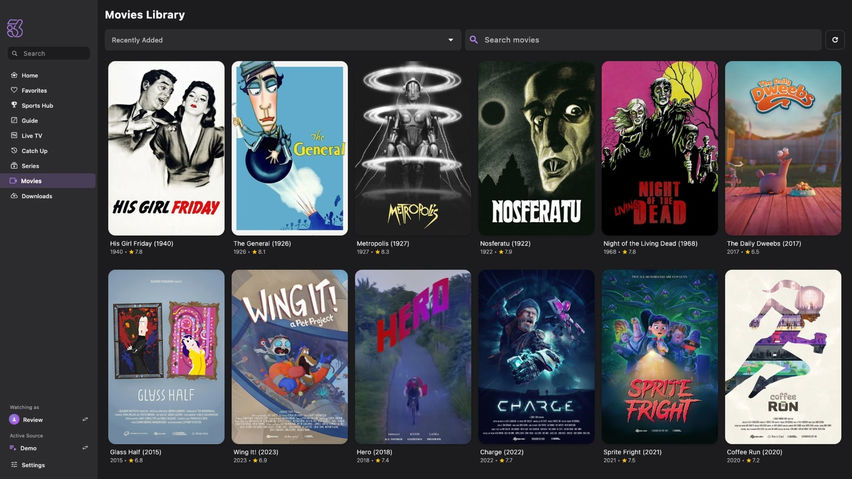Focus the Search movies field
Viewport: 852px width, 479px height.
point(643,40)
